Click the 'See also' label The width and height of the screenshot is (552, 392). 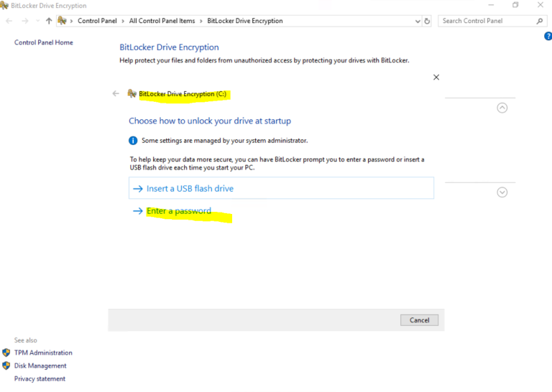(25, 340)
